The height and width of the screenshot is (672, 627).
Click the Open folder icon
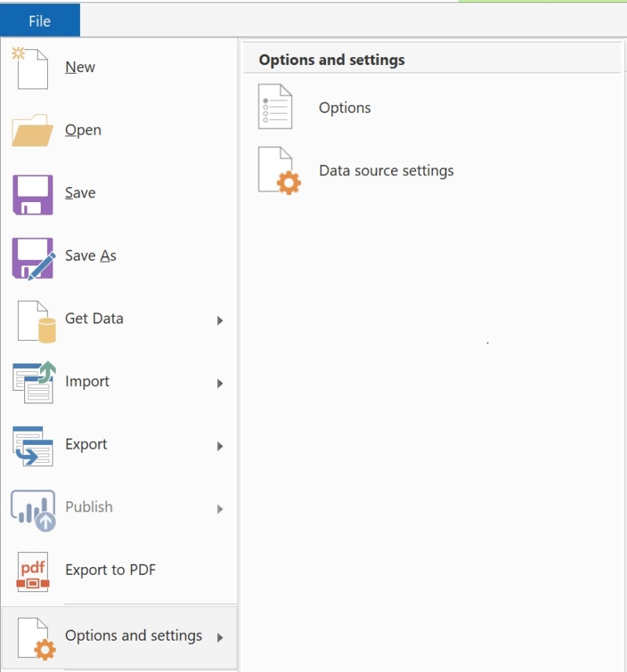tap(32, 131)
